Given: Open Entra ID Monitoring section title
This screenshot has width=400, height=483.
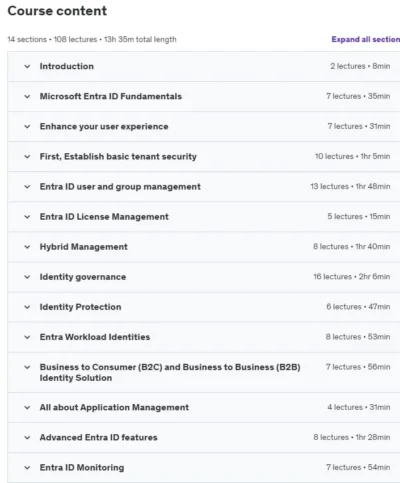Looking at the screenshot, I should (82, 468).
